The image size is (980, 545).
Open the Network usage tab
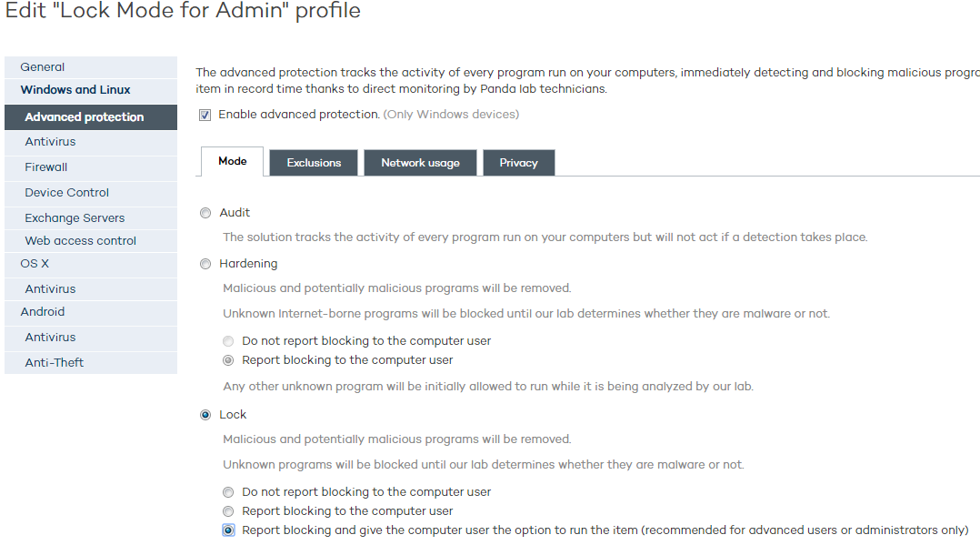420,163
